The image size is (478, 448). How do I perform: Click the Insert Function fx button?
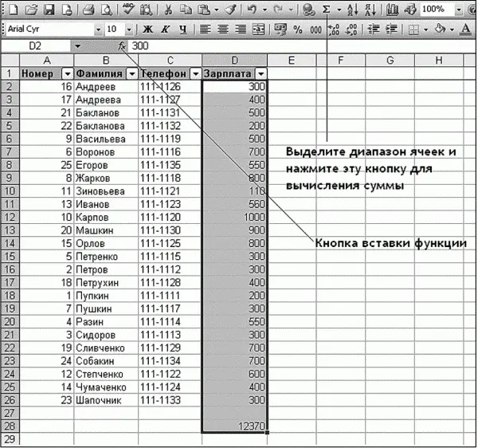coord(121,46)
